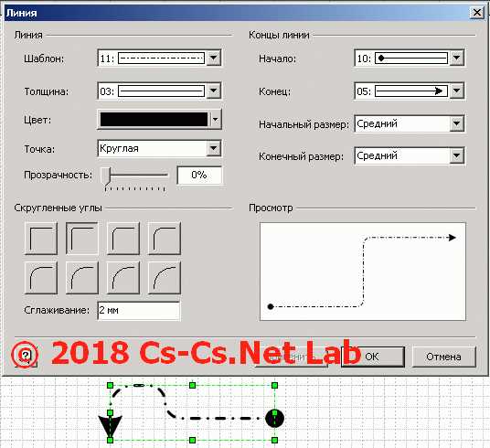Screen dimensions: 490x448
Task: Open the Цвет color picker dropdown arrow
Action: point(216,119)
